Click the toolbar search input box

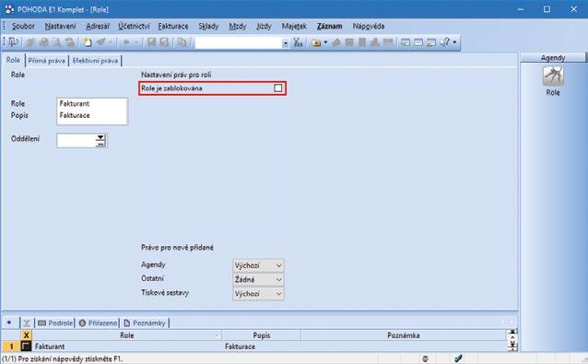[x=239, y=43]
